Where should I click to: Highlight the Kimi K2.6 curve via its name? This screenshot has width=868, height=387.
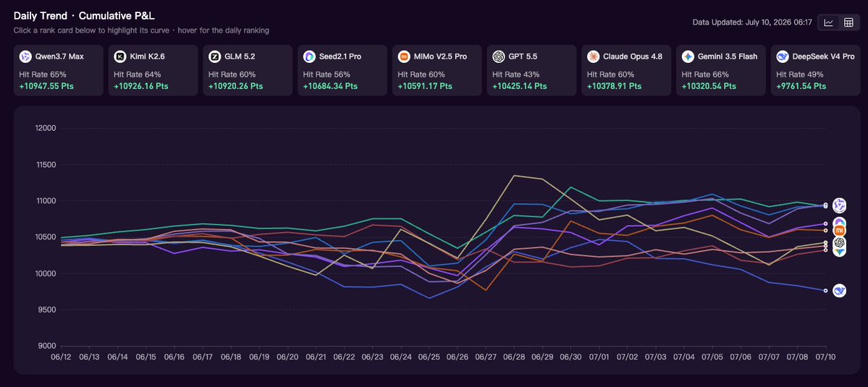coord(148,56)
